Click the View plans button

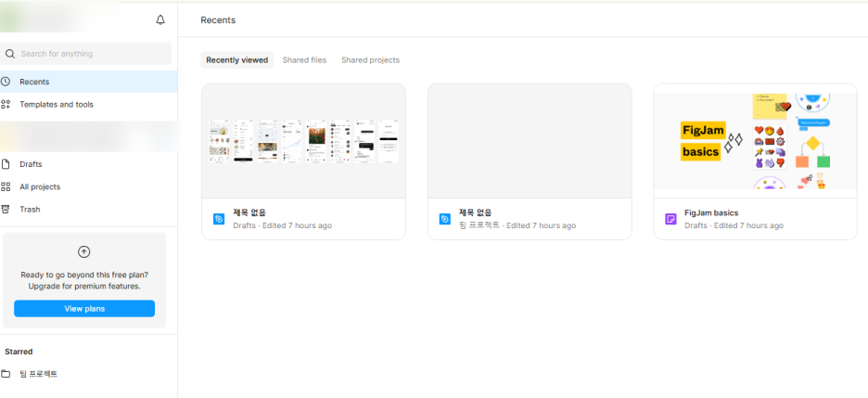point(84,309)
